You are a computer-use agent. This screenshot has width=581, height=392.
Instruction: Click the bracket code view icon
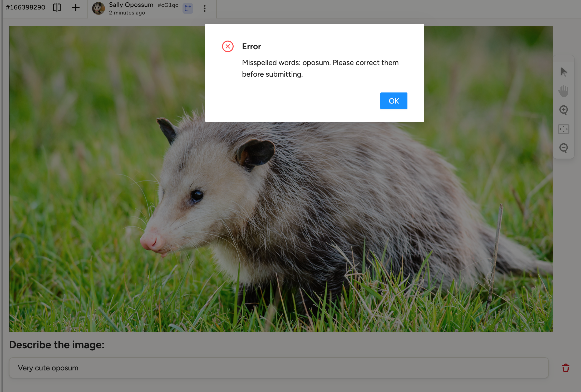pyautogui.click(x=57, y=8)
